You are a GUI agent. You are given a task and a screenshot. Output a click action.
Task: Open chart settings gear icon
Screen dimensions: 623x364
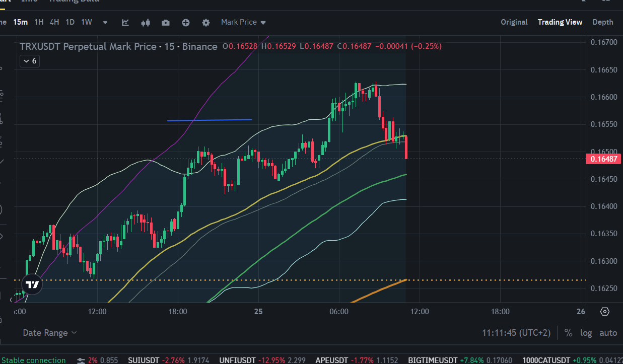206,22
